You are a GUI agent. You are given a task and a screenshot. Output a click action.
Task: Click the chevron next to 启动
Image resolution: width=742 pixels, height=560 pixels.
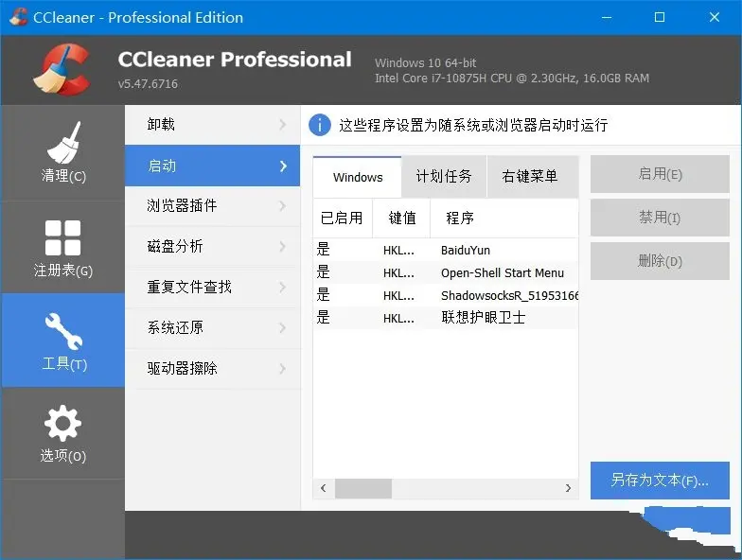click(283, 166)
